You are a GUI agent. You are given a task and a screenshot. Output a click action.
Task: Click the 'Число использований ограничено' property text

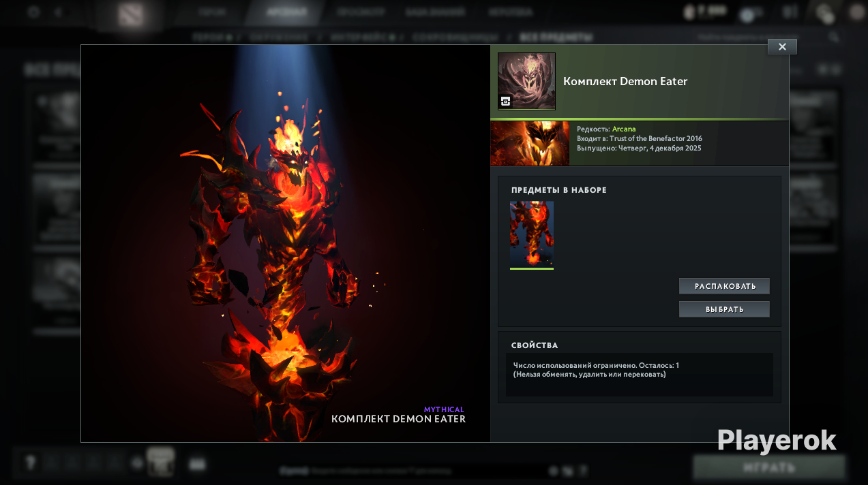pos(596,366)
